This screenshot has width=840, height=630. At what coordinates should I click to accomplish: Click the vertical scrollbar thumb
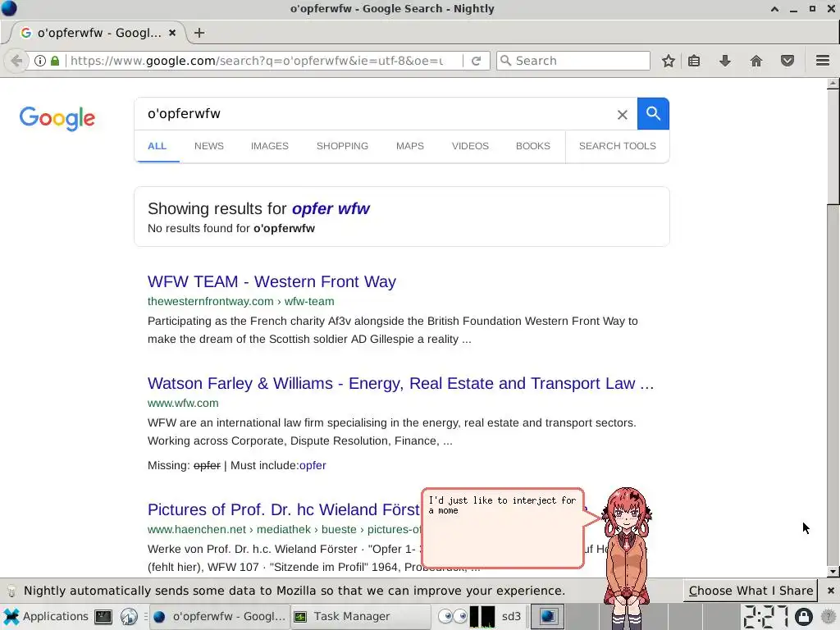click(833, 148)
